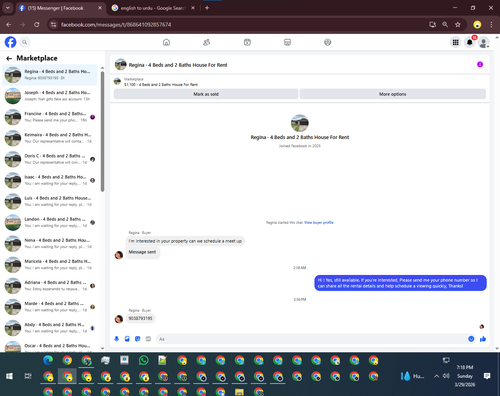
Task: Open the purple conversation information icon
Action: click(x=480, y=64)
